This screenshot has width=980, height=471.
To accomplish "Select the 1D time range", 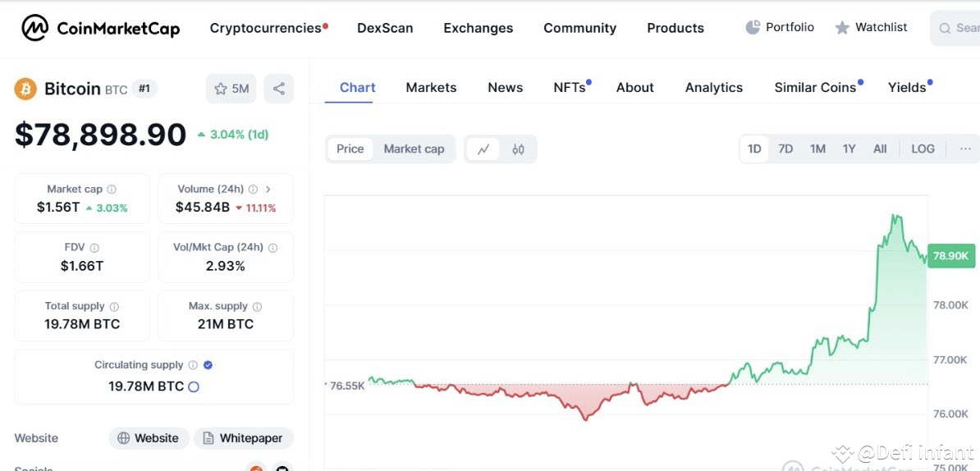I will tap(754, 149).
